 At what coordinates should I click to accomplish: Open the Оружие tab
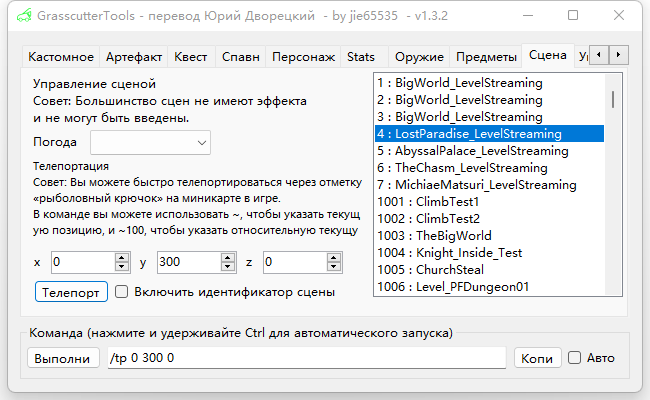point(419,57)
